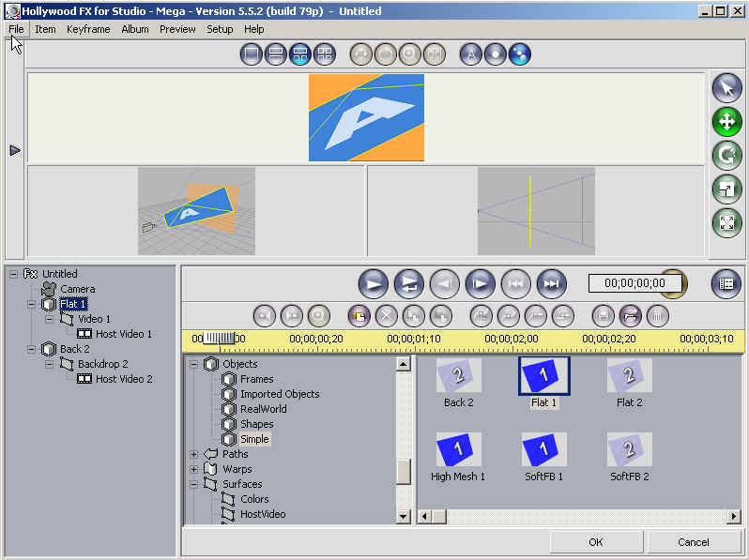Viewport: 749px width, 560px height.
Task: Select the four-view grid layout icon
Action: [325, 54]
